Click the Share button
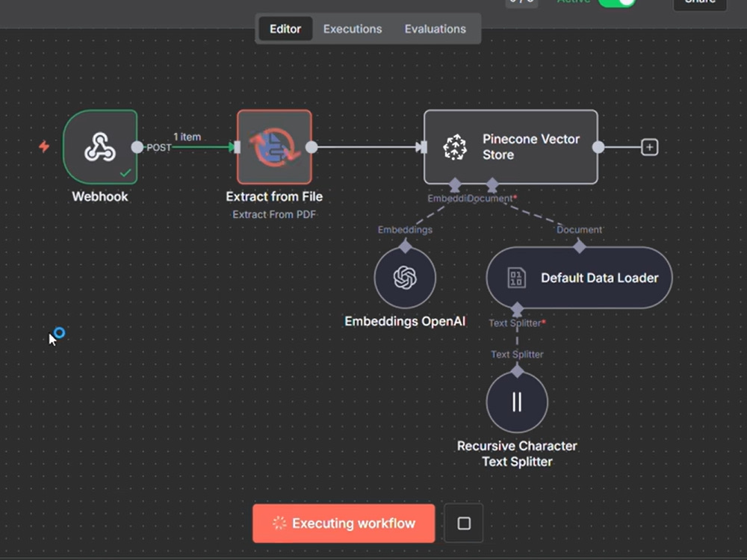Viewport: 747px width, 560px height. [700, 2]
